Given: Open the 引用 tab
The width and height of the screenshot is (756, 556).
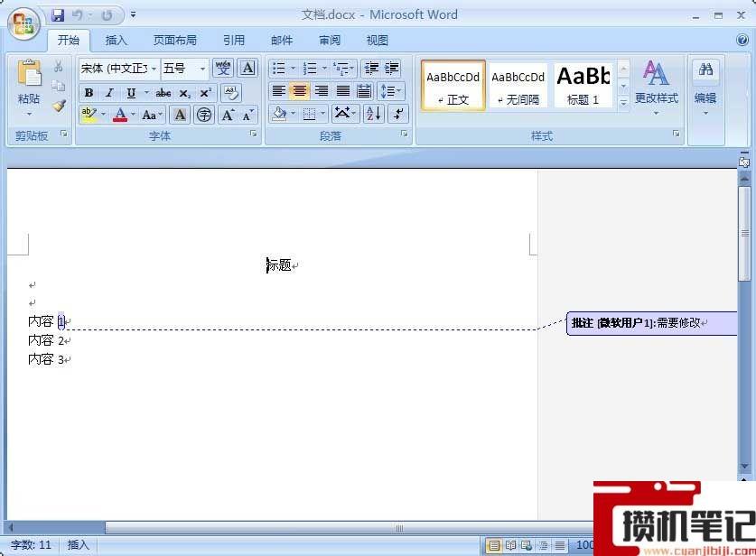Looking at the screenshot, I should click(234, 41).
